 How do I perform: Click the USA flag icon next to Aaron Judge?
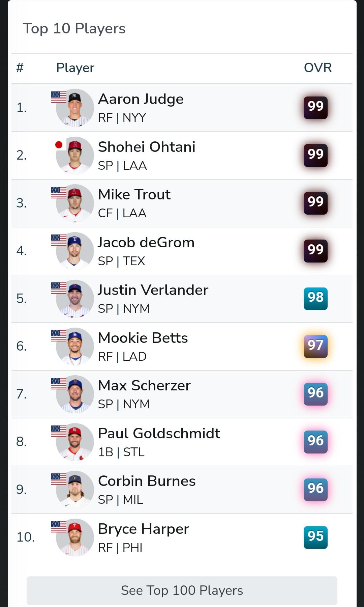click(59, 97)
